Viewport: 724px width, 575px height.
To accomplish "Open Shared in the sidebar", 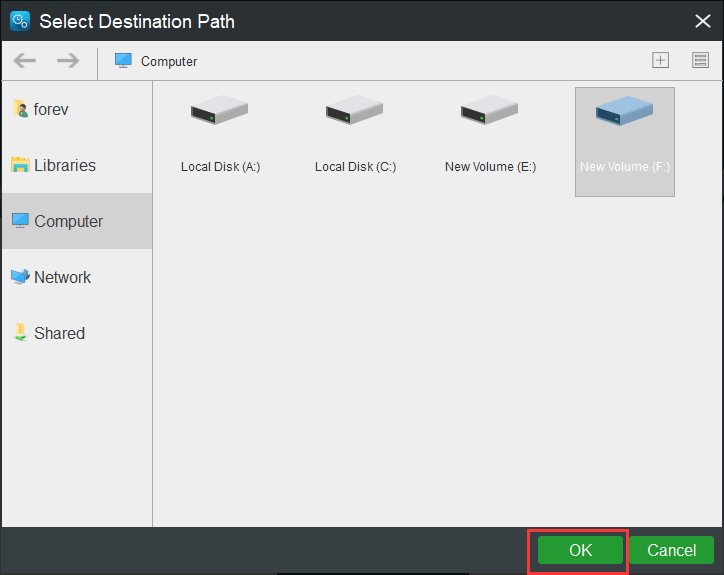I will pyautogui.click(x=77, y=333).
